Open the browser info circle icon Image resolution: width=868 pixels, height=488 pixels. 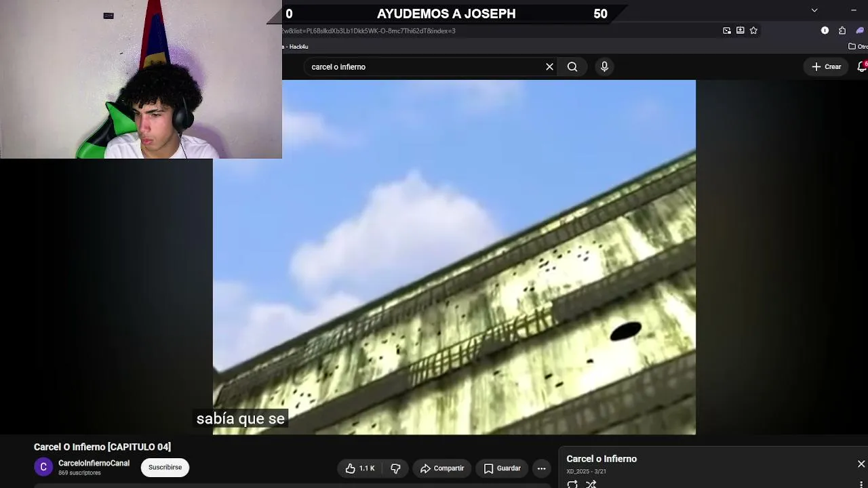tap(825, 30)
